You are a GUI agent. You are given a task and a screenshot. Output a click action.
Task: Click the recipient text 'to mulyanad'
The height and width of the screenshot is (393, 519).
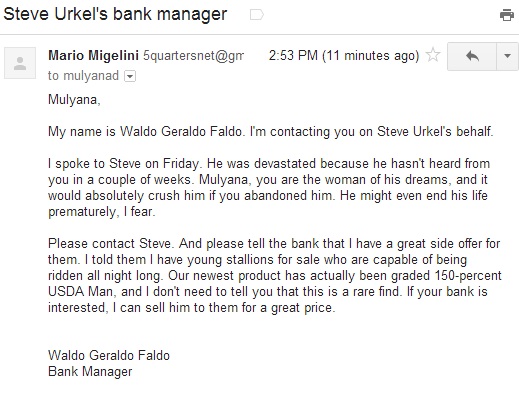[83, 76]
